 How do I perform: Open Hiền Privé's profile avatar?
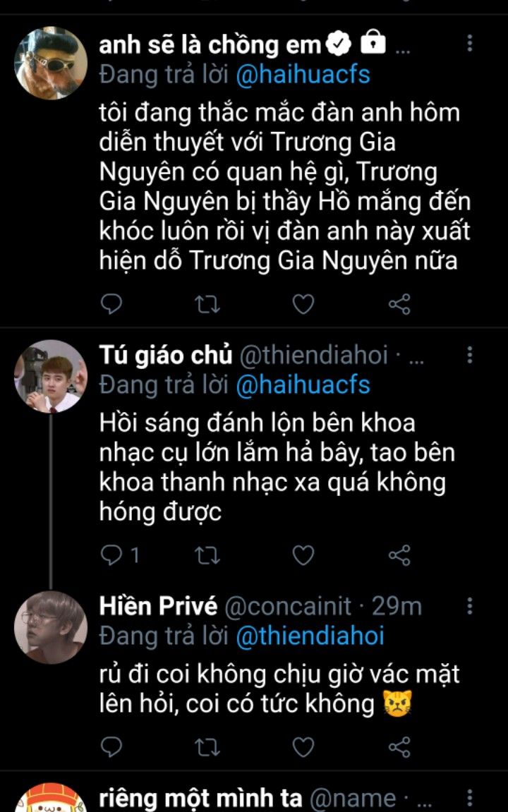[50, 627]
